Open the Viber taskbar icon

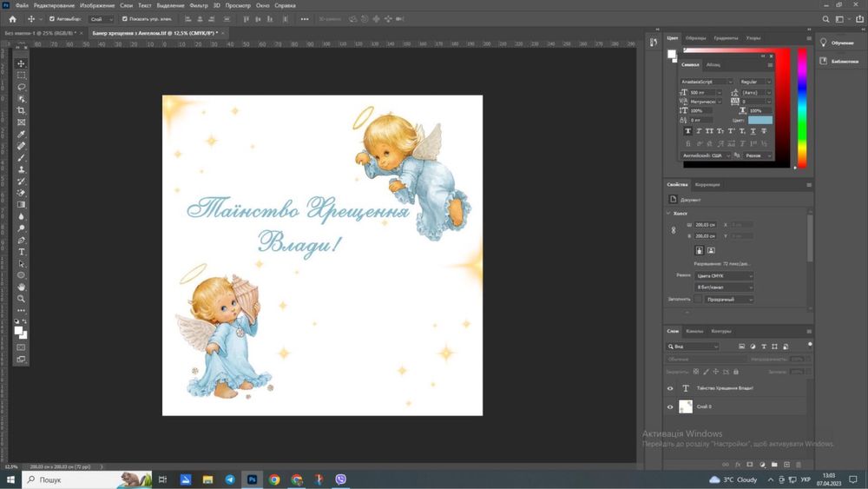tap(340, 479)
